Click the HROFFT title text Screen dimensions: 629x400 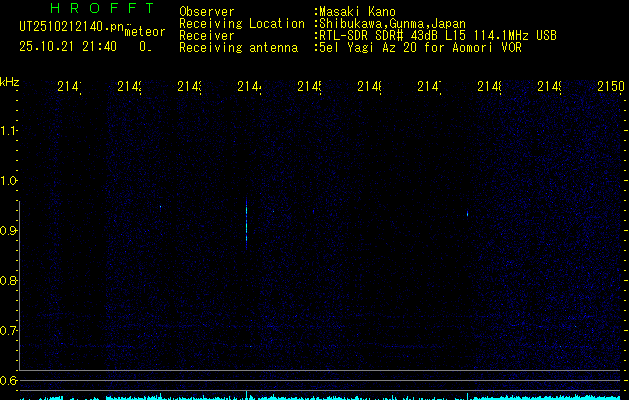[103, 8]
